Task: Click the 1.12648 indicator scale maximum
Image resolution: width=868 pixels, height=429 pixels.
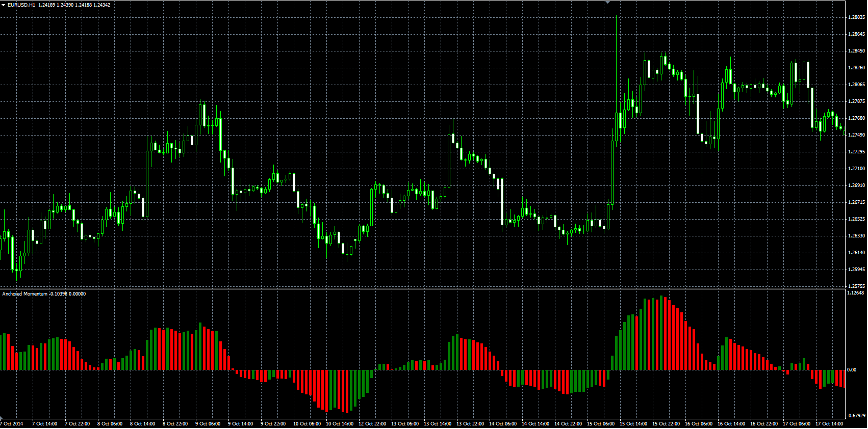Action: pos(855,293)
